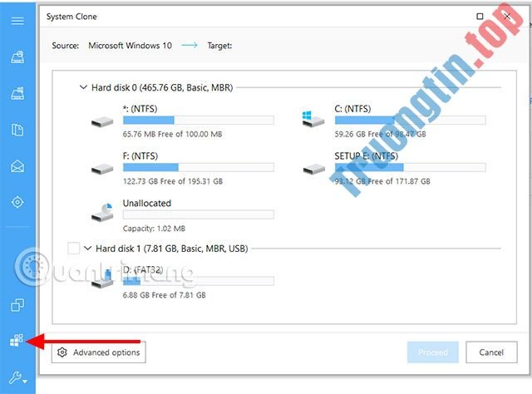This screenshot has height=394, width=532.
Task: Open the file backup icon in sidebar
Action: pos(17,130)
